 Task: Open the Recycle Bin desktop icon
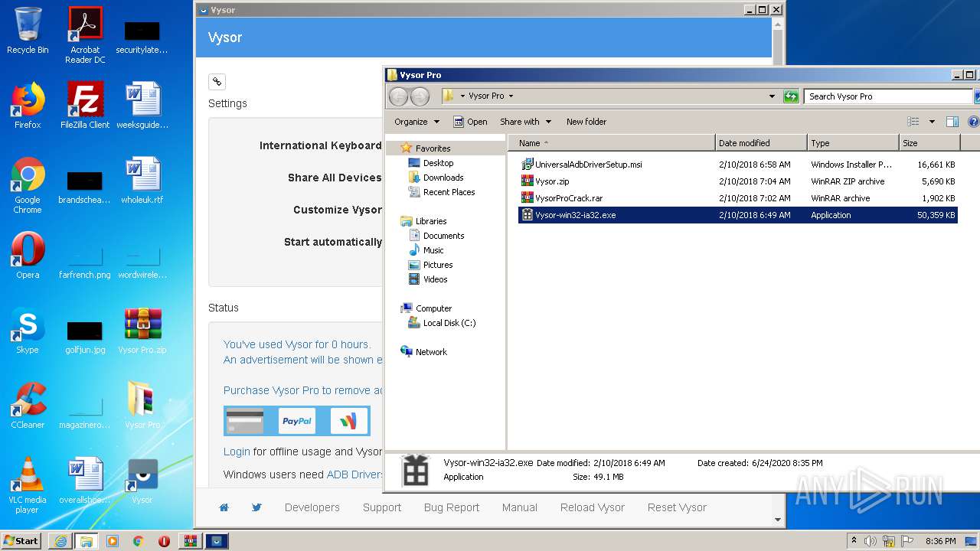click(x=28, y=31)
